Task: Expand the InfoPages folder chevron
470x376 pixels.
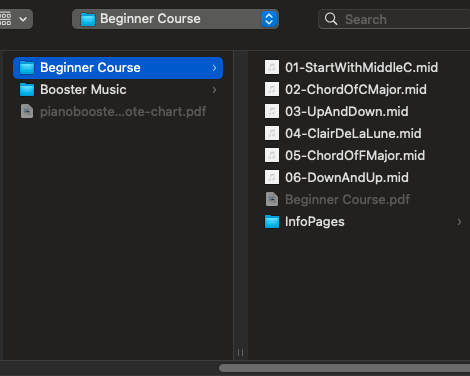Action: pyautogui.click(x=459, y=222)
